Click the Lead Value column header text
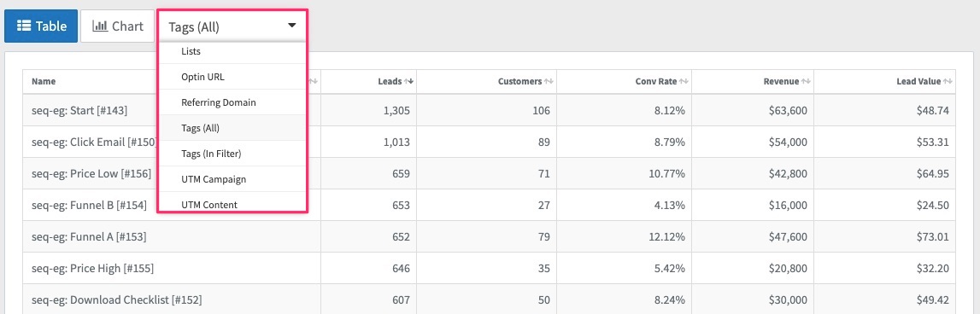 [x=918, y=82]
